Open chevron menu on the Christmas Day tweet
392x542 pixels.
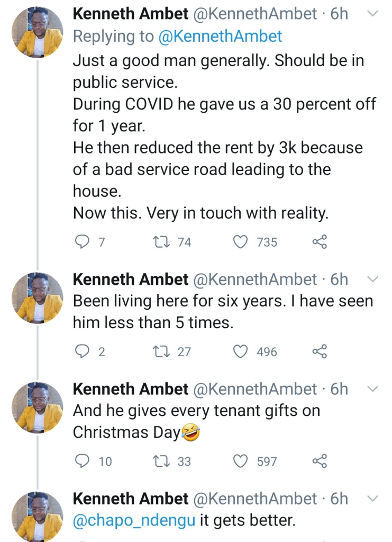pyautogui.click(x=372, y=389)
